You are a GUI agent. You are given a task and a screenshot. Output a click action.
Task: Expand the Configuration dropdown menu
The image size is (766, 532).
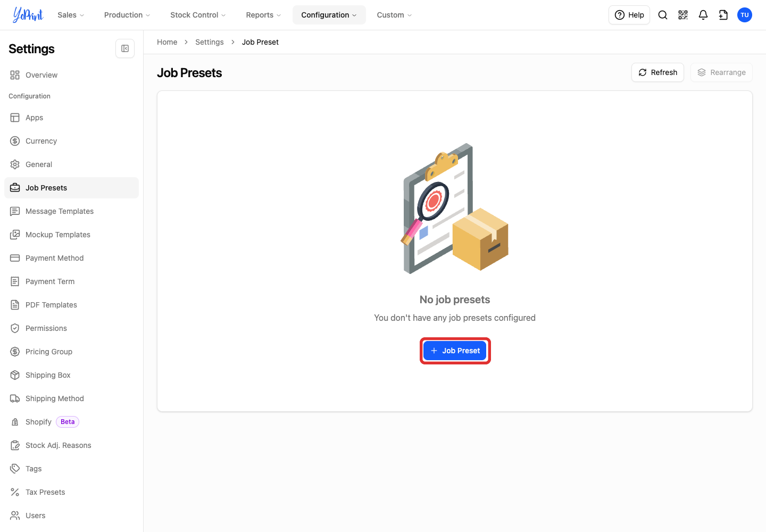coord(329,15)
